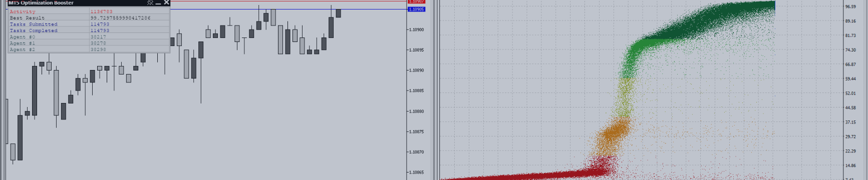Click the 1.10895 price scale tick

tap(417, 50)
